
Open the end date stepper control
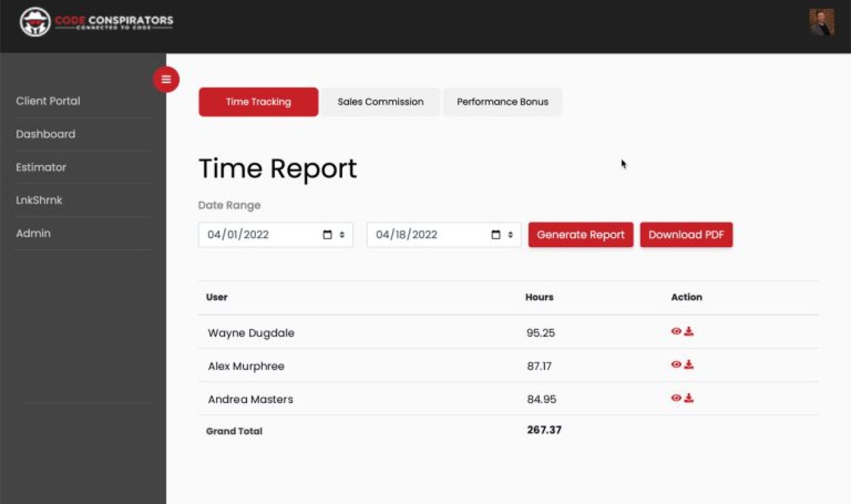tap(509, 234)
